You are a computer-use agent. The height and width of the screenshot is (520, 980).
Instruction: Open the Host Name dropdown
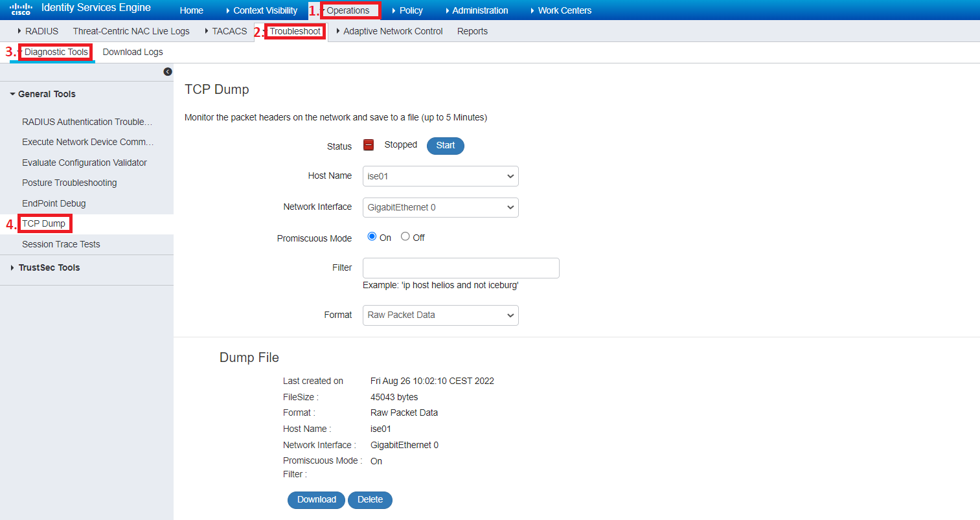click(440, 176)
